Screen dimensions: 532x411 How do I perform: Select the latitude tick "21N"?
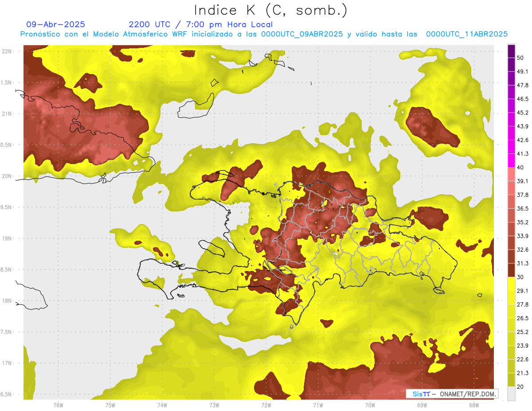(x=7, y=114)
